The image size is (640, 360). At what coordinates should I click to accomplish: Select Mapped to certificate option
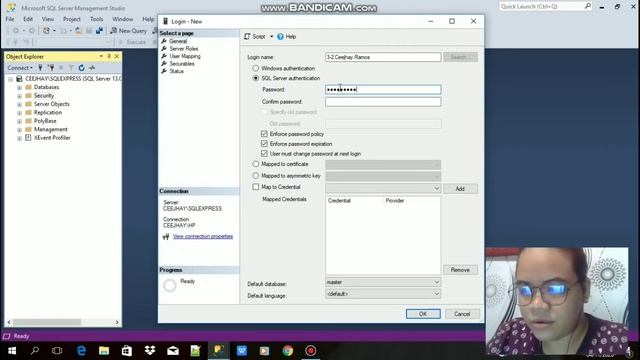click(x=256, y=164)
